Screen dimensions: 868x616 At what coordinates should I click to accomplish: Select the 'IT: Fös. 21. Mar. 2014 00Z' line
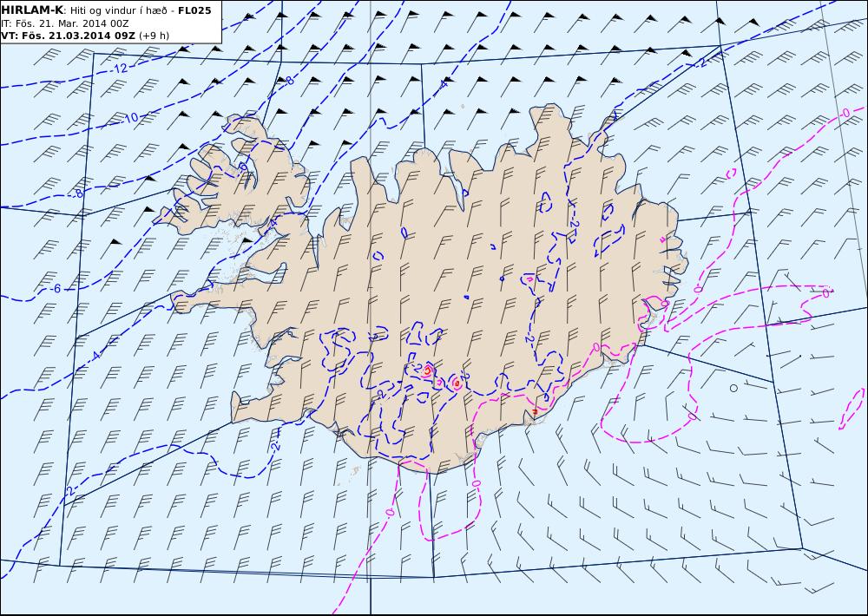coord(65,23)
